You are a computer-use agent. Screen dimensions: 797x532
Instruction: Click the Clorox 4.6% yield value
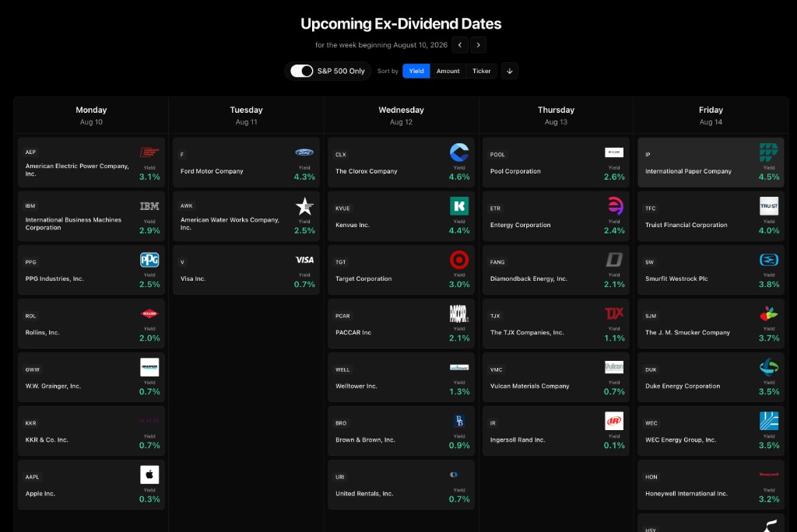pyautogui.click(x=459, y=177)
